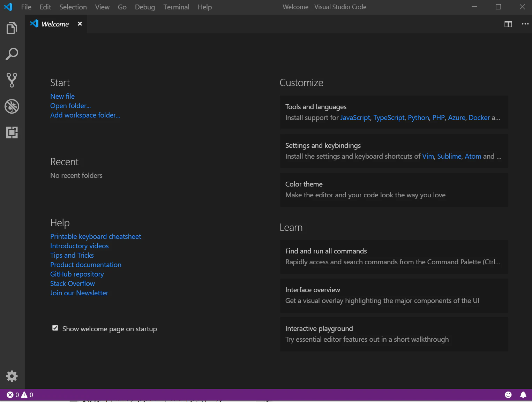Image resolution: width=532 pixels, height=402 pixels.
Task: Minimize the Visual Studio Code window
Action: click(x=474, y=7)
